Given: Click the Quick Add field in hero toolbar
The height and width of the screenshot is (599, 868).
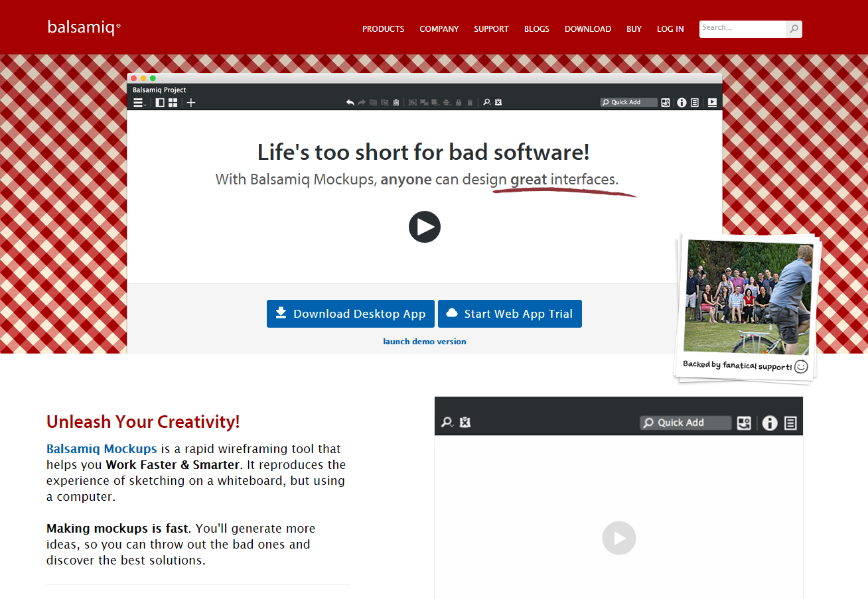Looking at the screenshot, I should click(628, 103).
